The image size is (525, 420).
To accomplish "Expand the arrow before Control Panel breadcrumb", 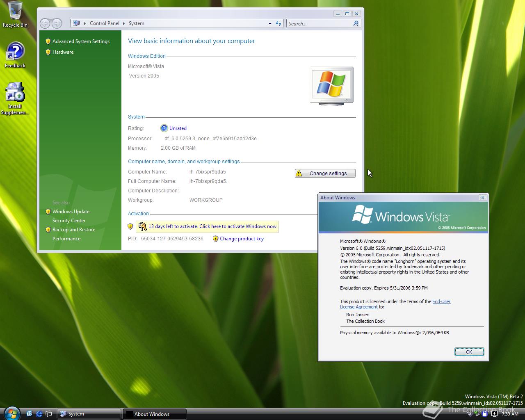I will click(85, 23).
